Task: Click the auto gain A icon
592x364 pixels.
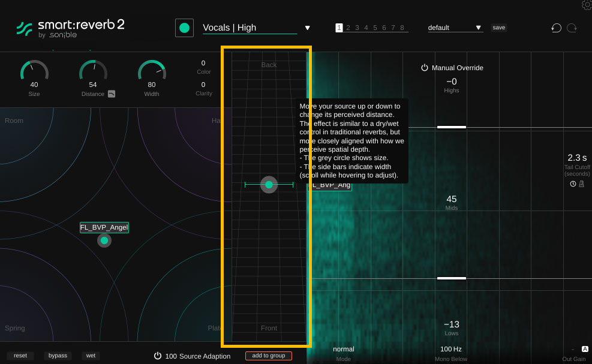Action: [585, 349]
